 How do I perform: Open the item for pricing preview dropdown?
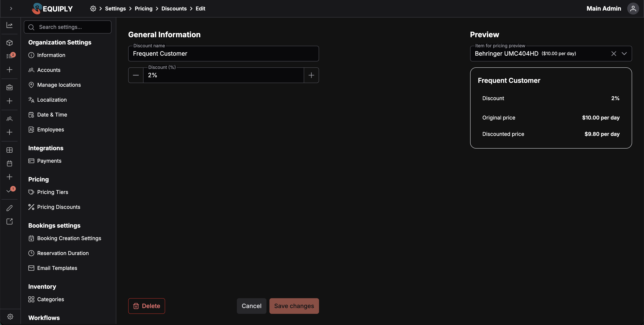coord(624,53)
